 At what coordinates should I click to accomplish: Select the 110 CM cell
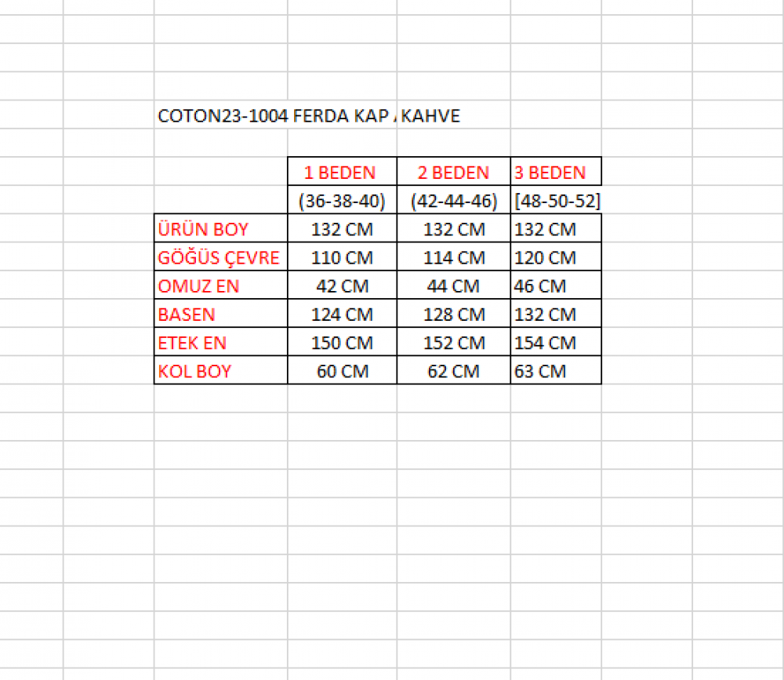(x=342, y=257)
